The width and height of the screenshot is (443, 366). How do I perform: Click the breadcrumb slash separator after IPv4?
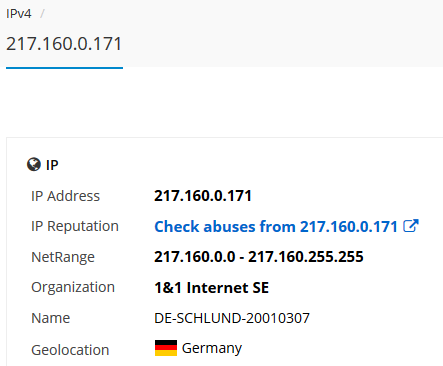coord(42,14)
